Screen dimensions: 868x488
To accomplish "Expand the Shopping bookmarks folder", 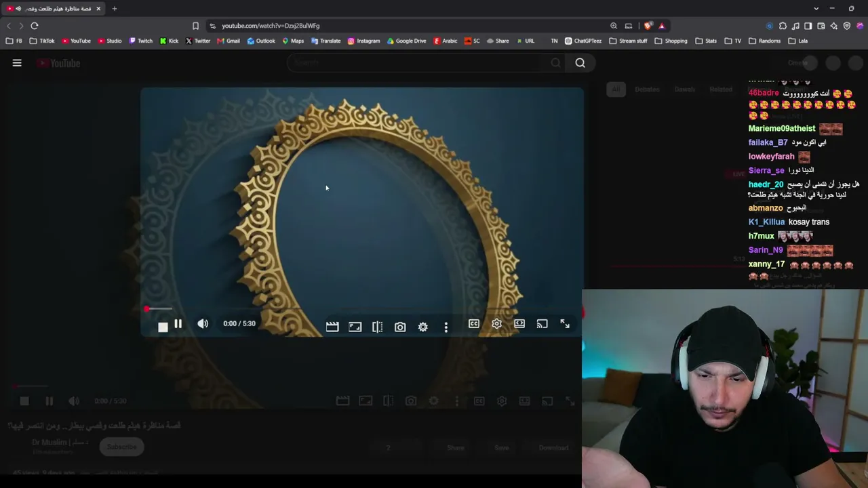I will pyautogui.click(x=671, y=41).
